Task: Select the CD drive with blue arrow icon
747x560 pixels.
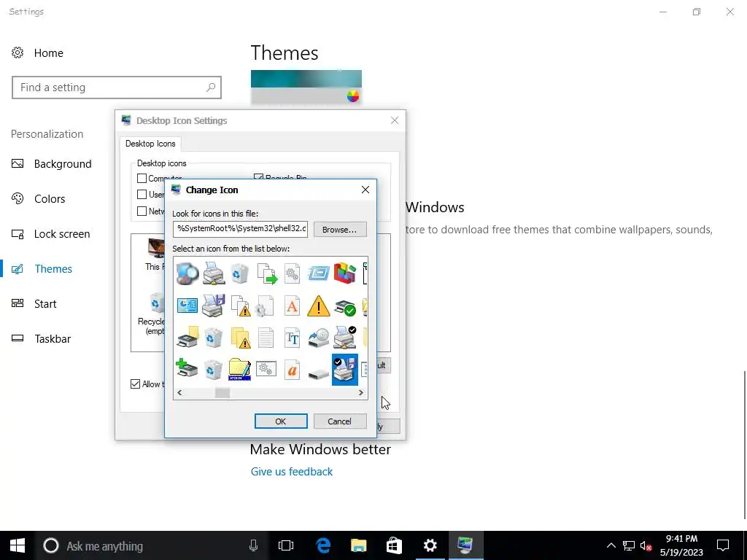Action: [x=318, y=337]
